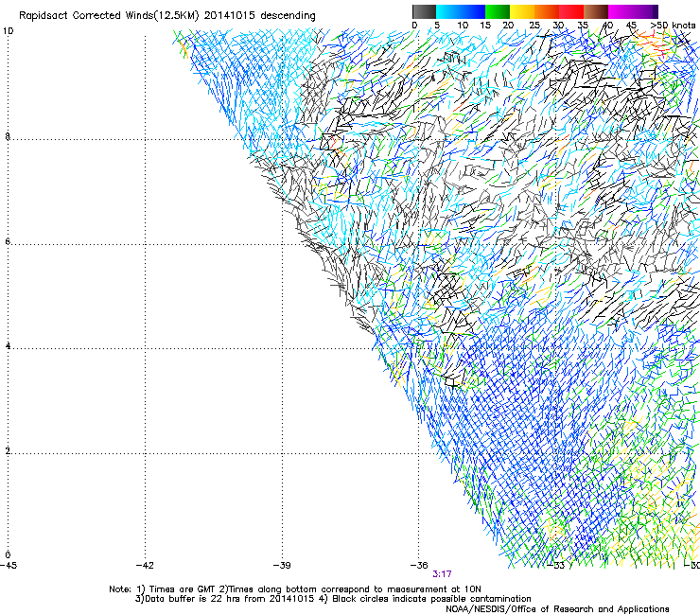Image resolution: width=700 pixels, height=615 pixels.
Task: Click the red 30-35 knots legend color
Action: (x=571, y=11)
